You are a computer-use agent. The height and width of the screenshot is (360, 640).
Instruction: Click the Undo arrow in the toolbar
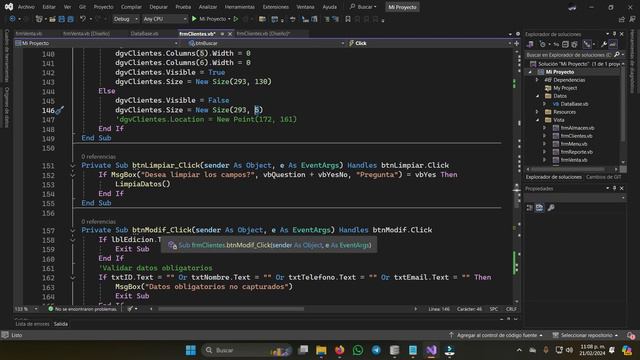(83, 19)
